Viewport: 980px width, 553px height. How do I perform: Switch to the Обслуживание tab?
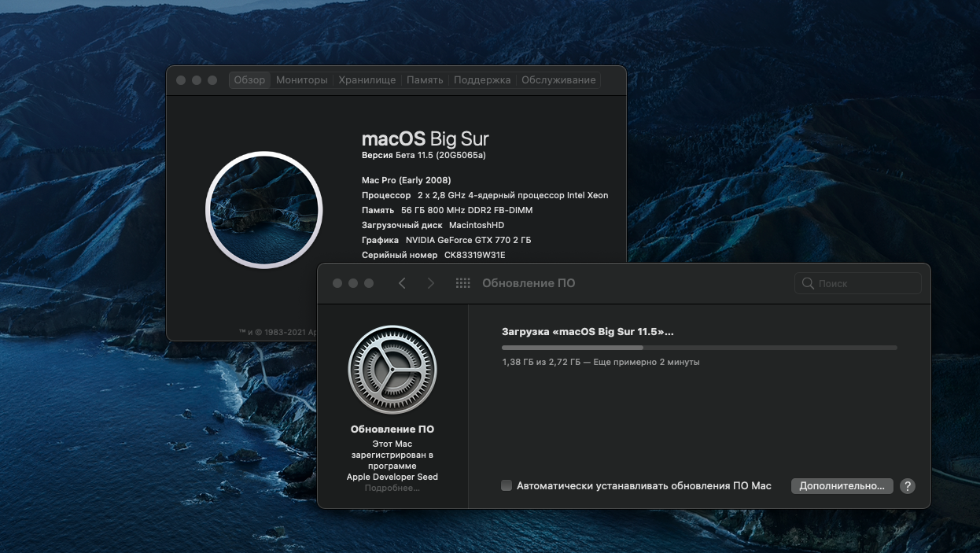(558, 80)
